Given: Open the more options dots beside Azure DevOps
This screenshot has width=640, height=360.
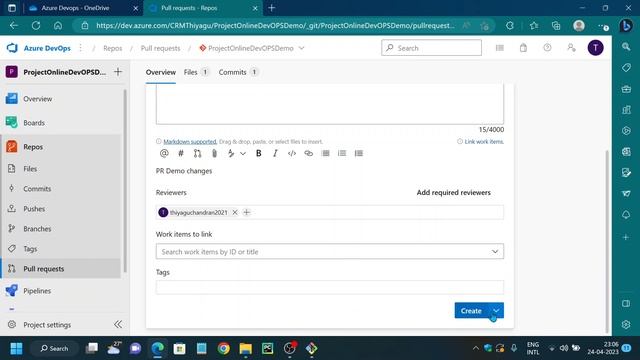Looking at the screenshot, I should tap(81, 48).
